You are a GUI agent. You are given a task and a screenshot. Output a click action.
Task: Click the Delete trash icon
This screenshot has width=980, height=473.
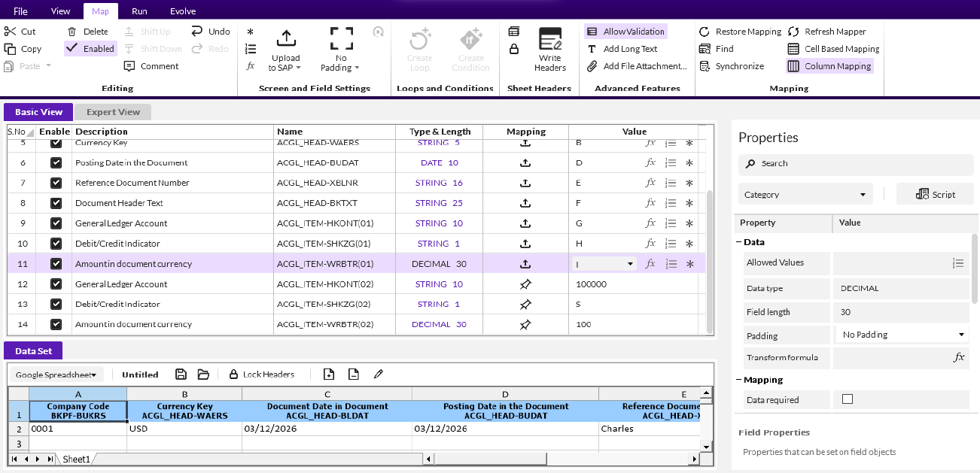point(72,32)
